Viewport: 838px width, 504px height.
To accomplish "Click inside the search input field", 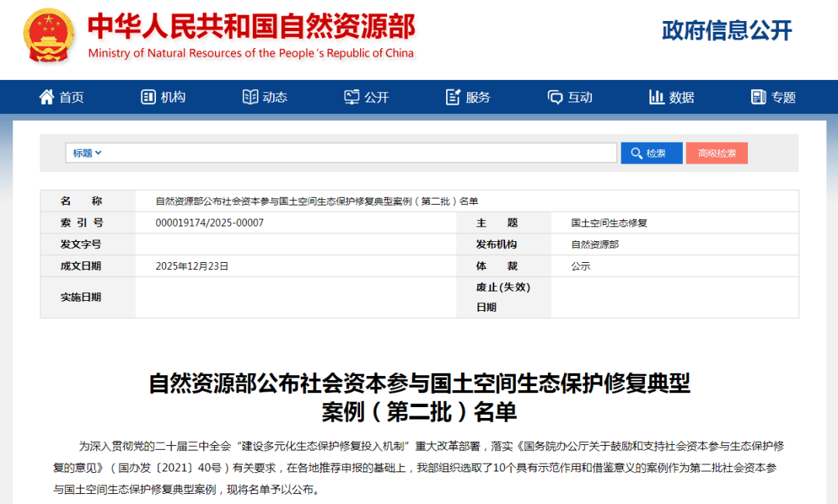I will tap(349, 153).
